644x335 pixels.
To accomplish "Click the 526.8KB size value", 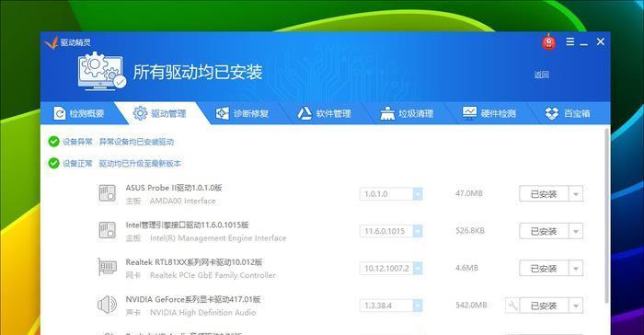I will pyautogui.click(x=470, y=231).
